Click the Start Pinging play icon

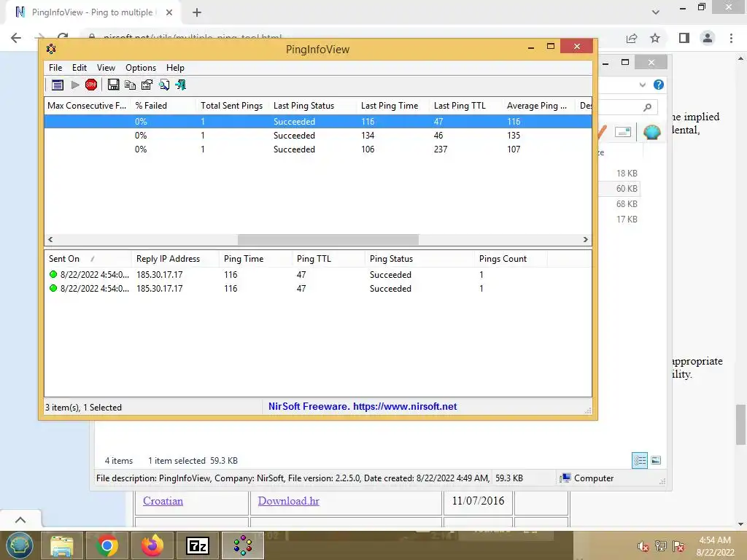75,85
